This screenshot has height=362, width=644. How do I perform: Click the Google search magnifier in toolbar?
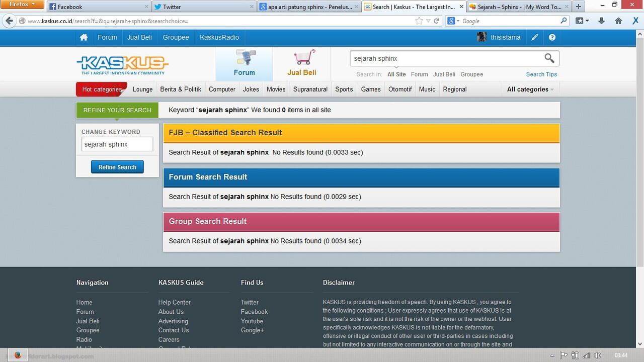(x=563, y=21)
